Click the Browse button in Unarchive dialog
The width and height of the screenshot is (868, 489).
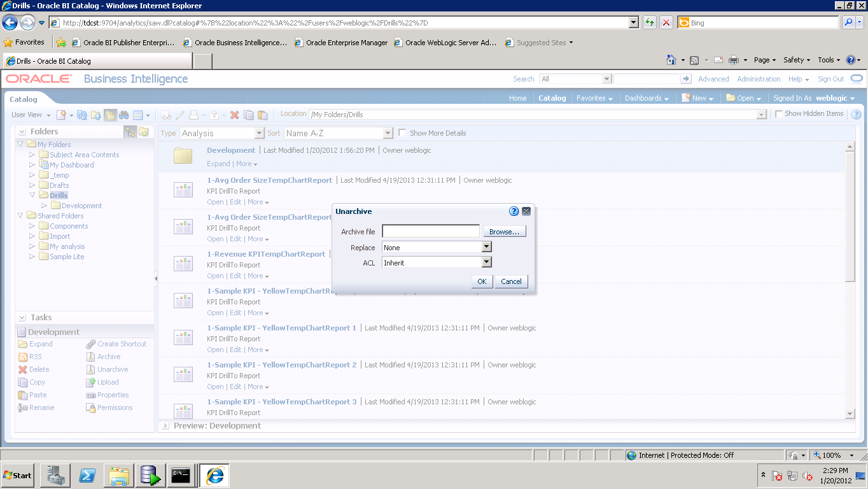505,232
